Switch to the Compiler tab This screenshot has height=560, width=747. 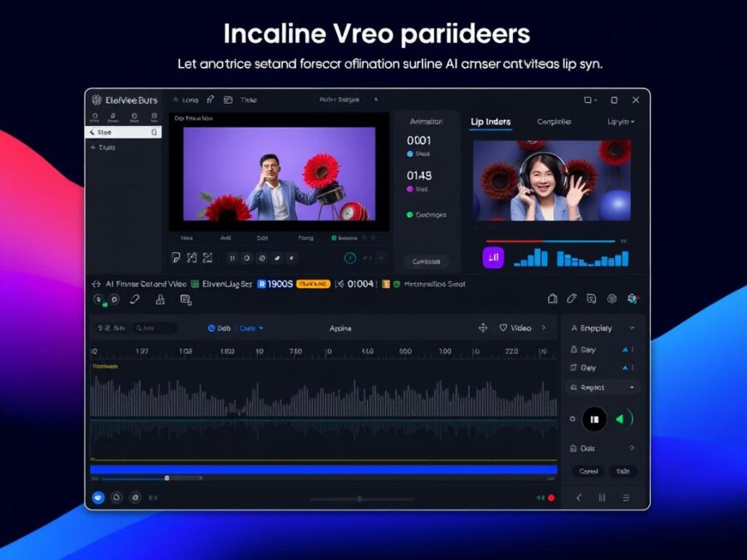pos(554,122)
